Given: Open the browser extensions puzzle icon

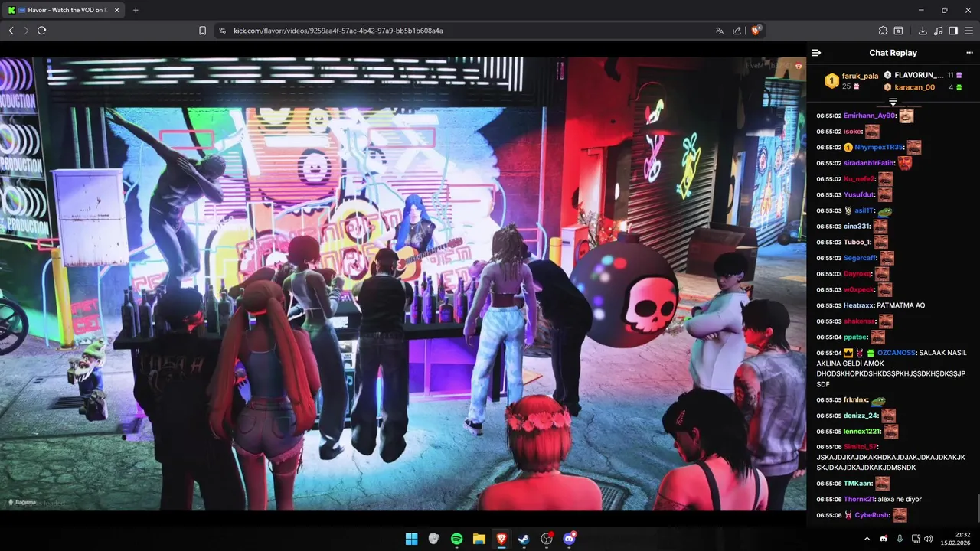Looking at the screenshot, I should (x=883, y=31).
